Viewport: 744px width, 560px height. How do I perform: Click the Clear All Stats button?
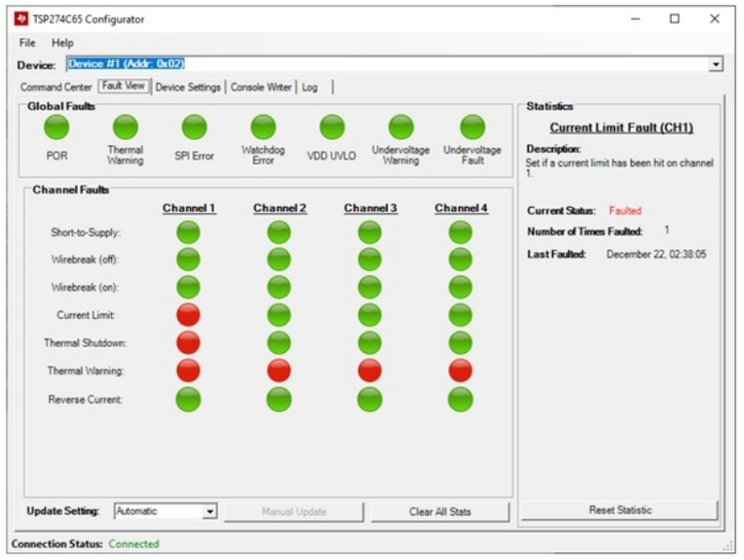click(440, 512)
